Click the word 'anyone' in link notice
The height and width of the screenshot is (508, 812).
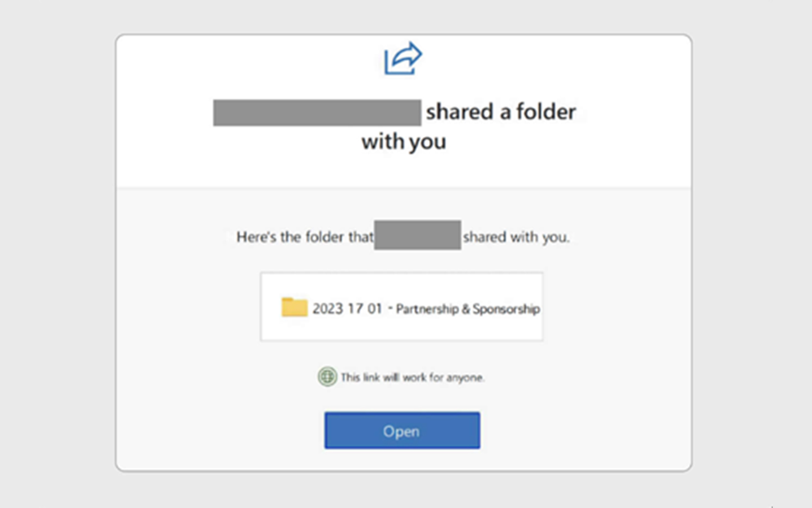tap(465, 377)
